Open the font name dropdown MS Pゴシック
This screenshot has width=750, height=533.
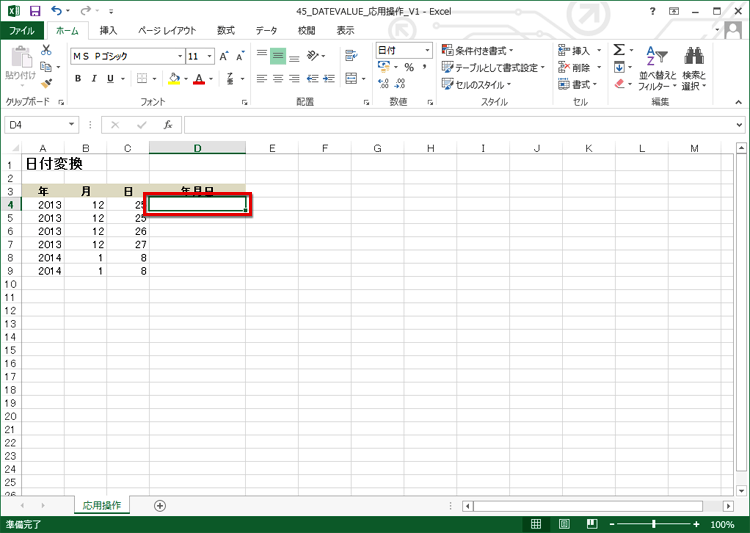click(180, 56)
